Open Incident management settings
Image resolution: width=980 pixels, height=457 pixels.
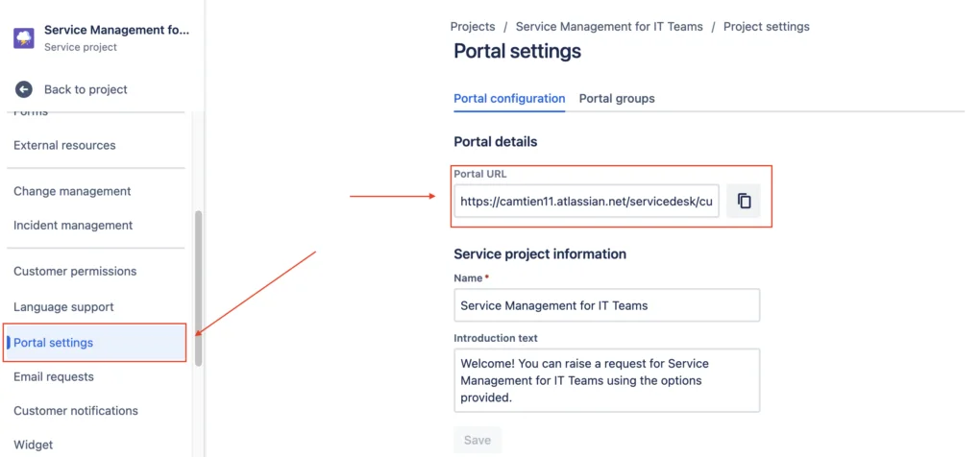(x=73, y=226)
